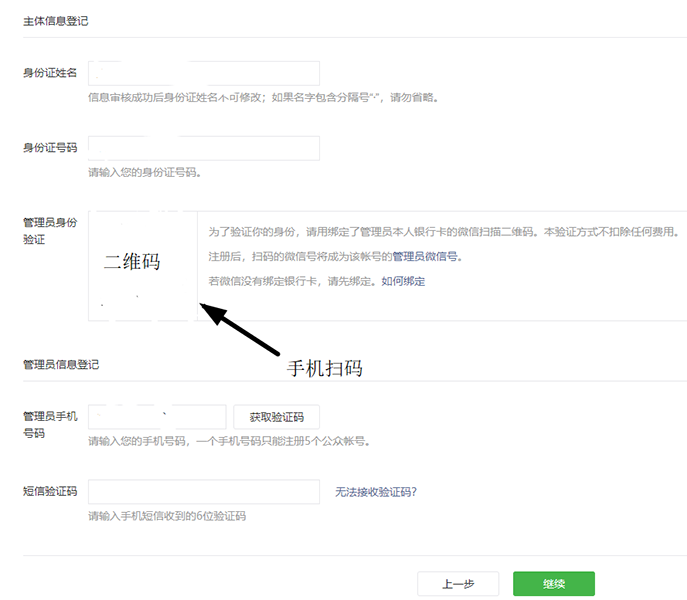
Task: Click the hint 请输入手机短信收到的6位验证码
Action: pyautogui.click(x=167, y=516)
